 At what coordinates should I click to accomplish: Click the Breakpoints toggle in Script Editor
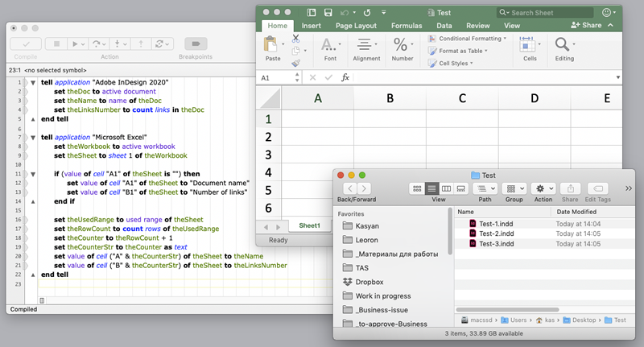pyautogui.click(x=196, y=43)
